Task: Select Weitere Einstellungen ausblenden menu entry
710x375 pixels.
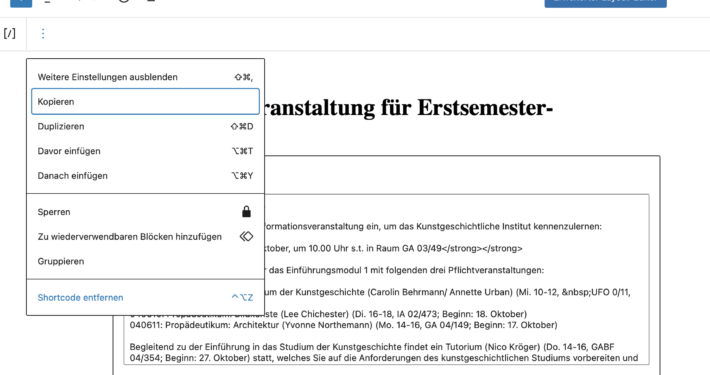Action: pyautogui.click(x=145, y=77)
